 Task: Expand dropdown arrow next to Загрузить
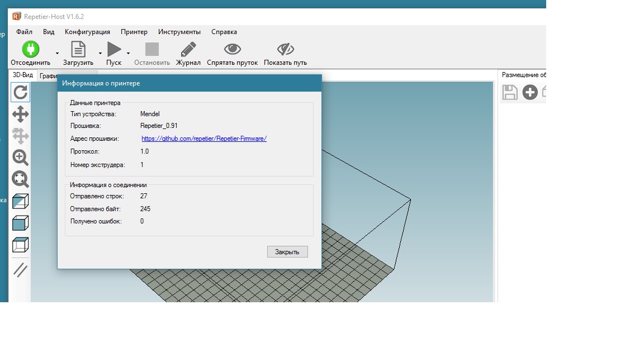point(100,54)
